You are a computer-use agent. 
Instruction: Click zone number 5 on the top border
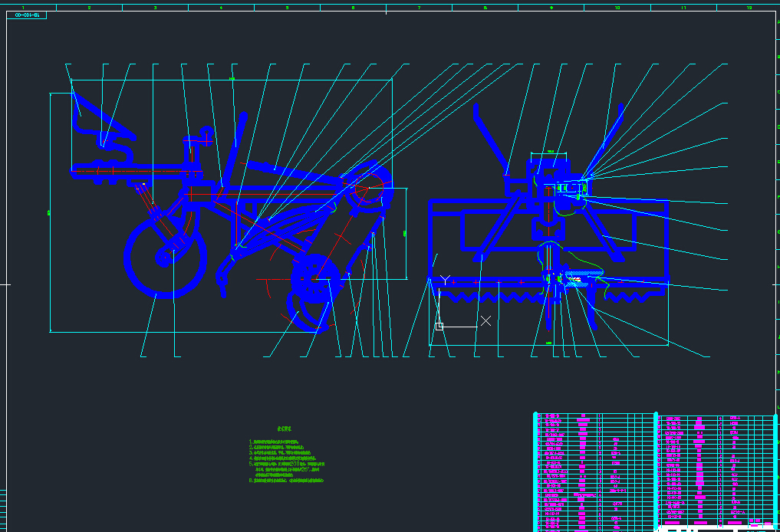tap(287, 8)
